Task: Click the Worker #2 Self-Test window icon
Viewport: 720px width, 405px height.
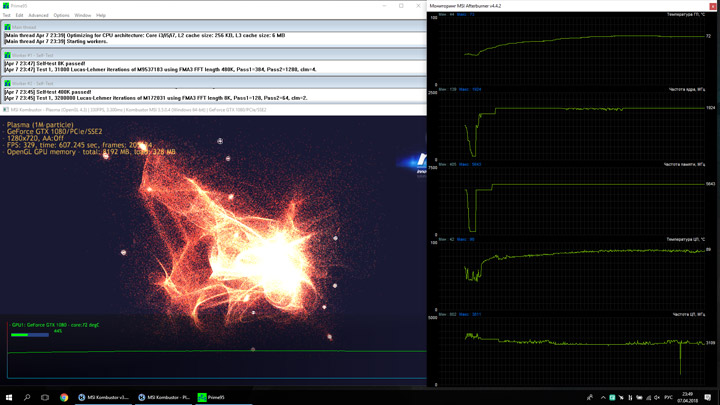Action: [x=7, y=83]
